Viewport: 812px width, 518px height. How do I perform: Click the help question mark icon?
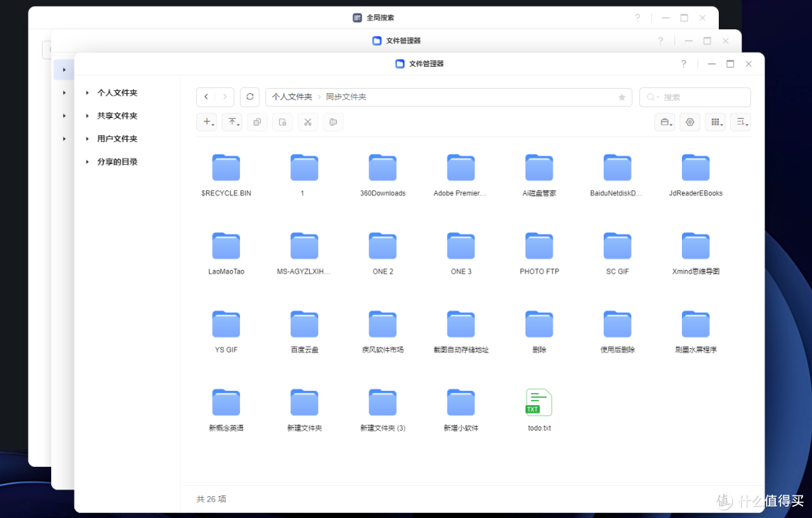click(x=683, y=64)
